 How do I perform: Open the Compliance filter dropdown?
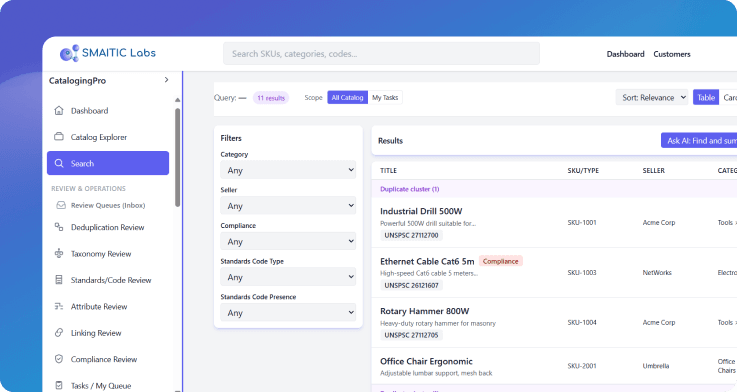pyautogui.click(x=288, y=242)
